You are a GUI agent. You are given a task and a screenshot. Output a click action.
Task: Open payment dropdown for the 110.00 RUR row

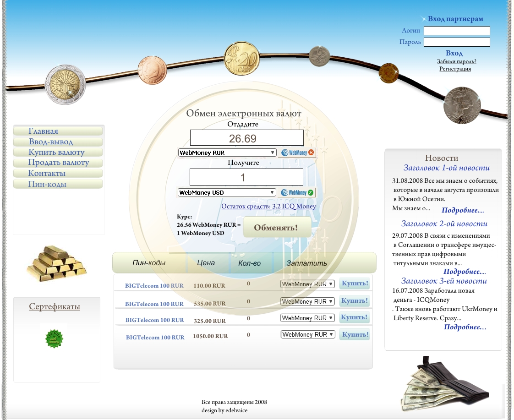point(307,284)
